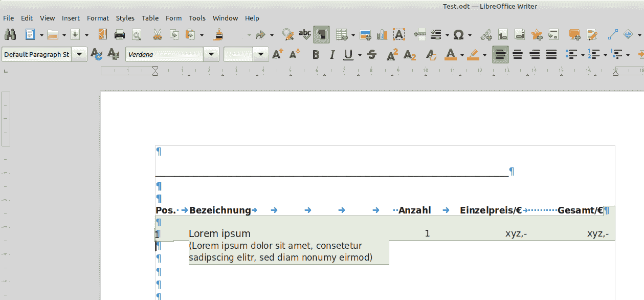The height and width of the screenshot is (300, 644).
Task: Click the Insert Cross-reference icon
Action: point(553,35)
